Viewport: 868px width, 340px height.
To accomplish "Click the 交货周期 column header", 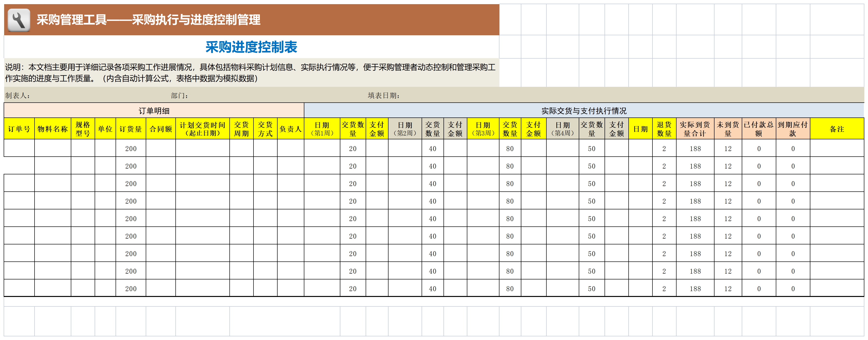I will [242, 129].
